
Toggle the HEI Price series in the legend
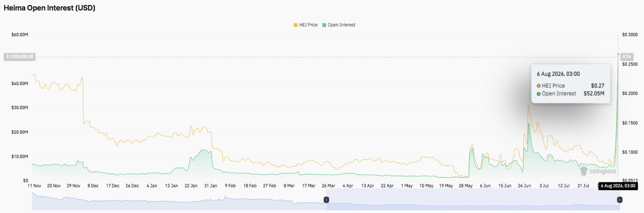pos(305,25)
